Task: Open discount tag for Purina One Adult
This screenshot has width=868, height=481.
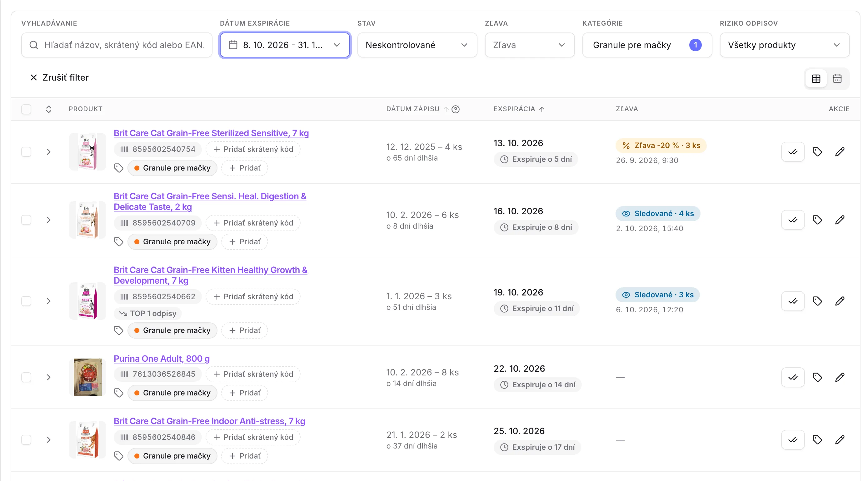Action: point(817,377)
